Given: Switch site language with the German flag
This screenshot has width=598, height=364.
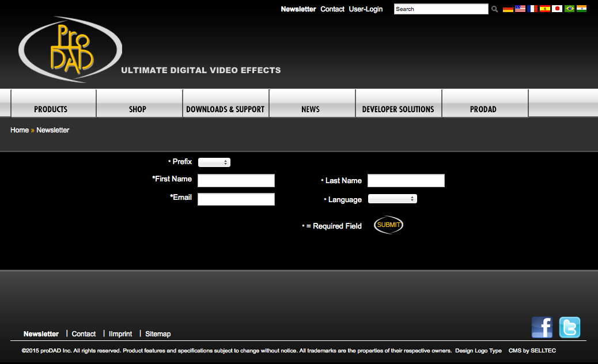Looking at the screenshot, I should (508, 9).
